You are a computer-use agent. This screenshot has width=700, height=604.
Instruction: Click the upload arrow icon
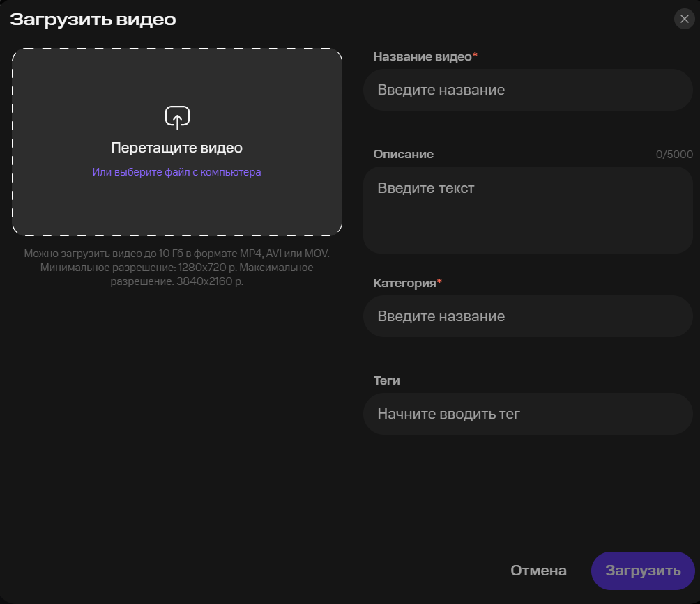(x=177, y=117)
